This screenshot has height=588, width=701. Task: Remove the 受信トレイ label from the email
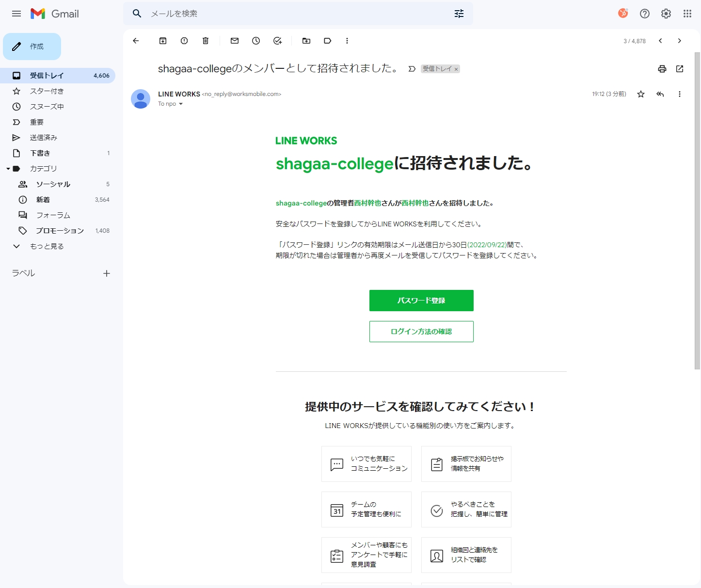(x=456, y=69)
